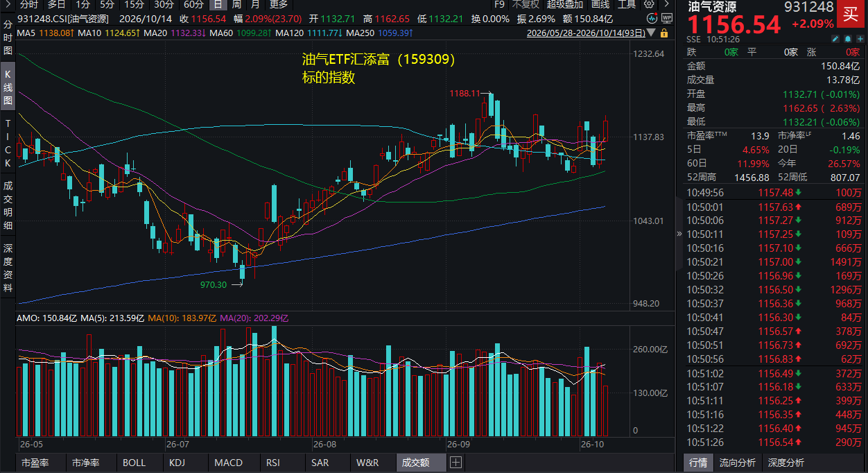Select the 30分 period
This screenshot has width=868, height=473.
(x=164, y=4)
